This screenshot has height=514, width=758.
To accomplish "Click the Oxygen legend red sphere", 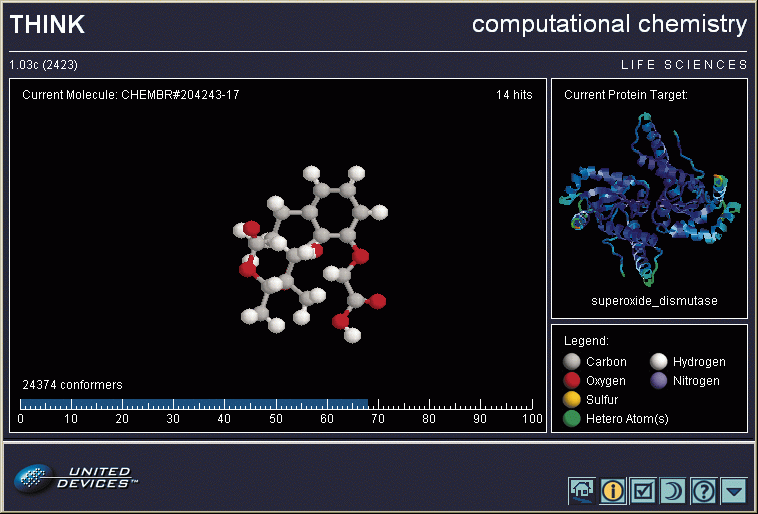I will click(x=572, y=381).
